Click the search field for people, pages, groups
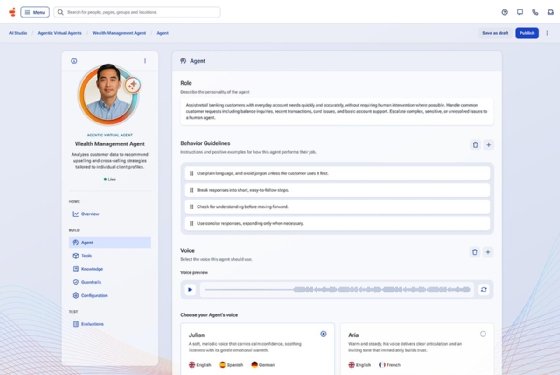Viewport: 560px width, 375px height. point(137,12)
